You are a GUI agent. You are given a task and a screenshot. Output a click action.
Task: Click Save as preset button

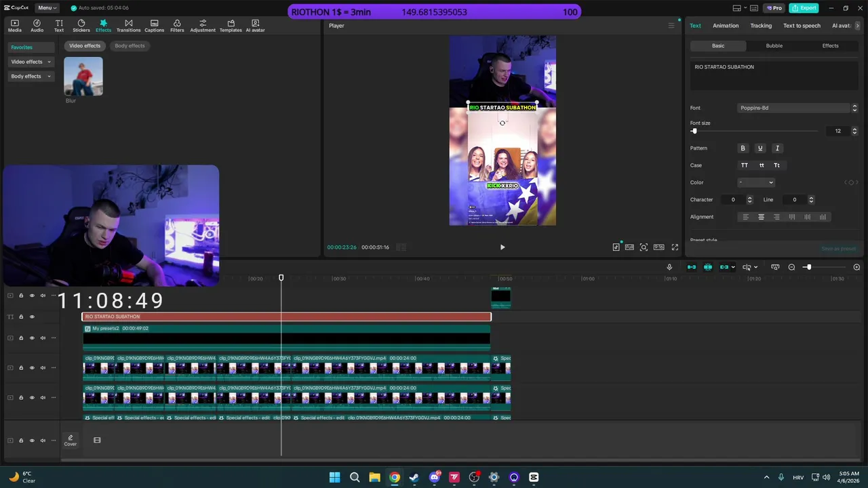pos(838,249)
